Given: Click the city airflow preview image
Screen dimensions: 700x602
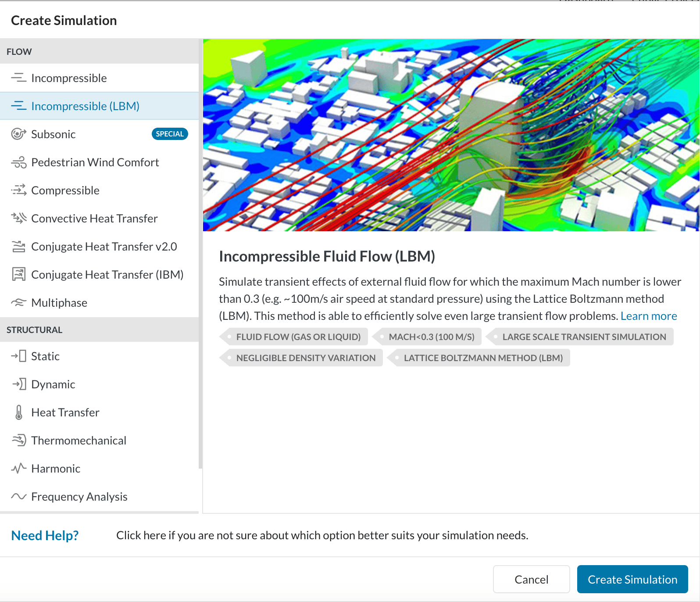Looking at the screenshot, I should click(x=451, y=135).
